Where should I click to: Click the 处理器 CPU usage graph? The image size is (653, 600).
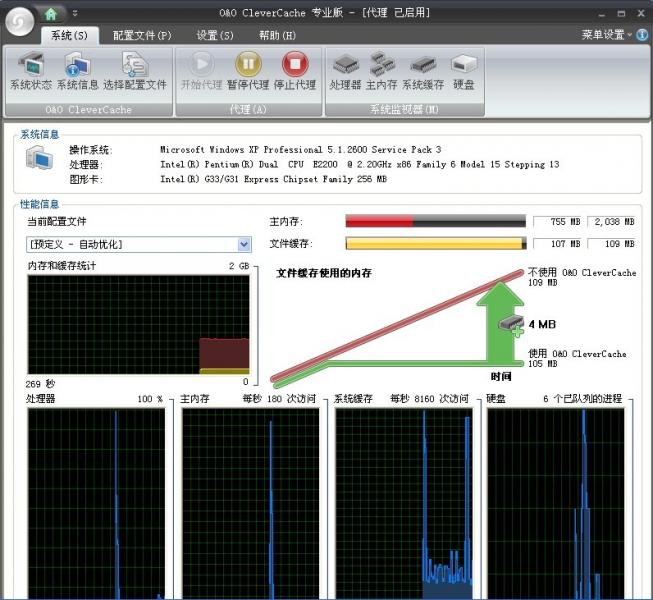click(96, 504)
